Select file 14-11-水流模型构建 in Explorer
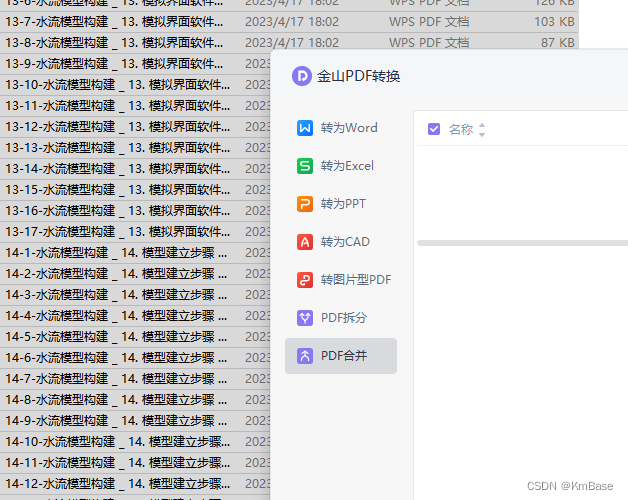 (117, 463)
